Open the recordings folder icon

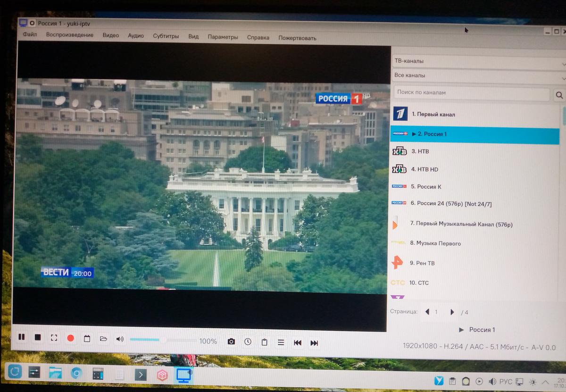point(103,339)
